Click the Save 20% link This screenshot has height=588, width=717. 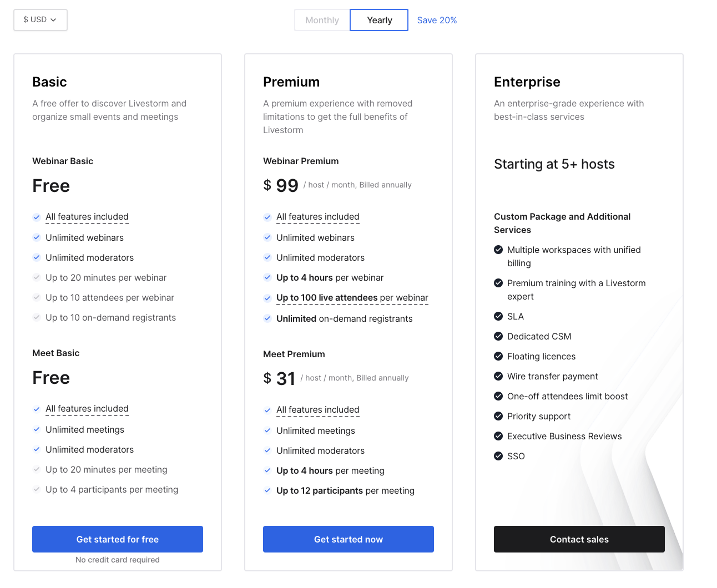(437, 20)
